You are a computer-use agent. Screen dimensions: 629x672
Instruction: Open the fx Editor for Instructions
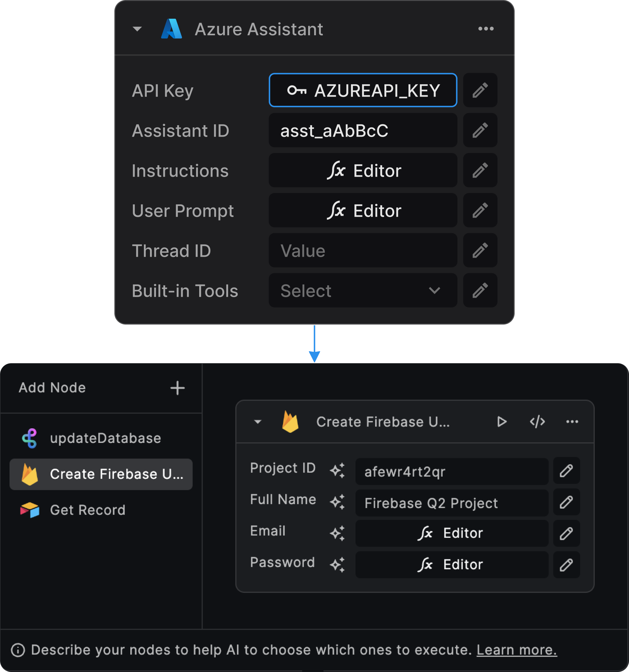click(x=363, y=170)
